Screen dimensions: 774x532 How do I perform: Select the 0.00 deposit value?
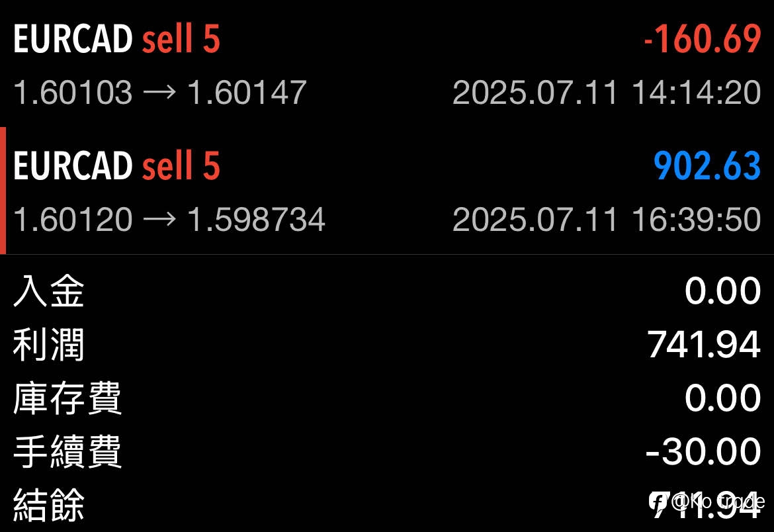[722, 291]
